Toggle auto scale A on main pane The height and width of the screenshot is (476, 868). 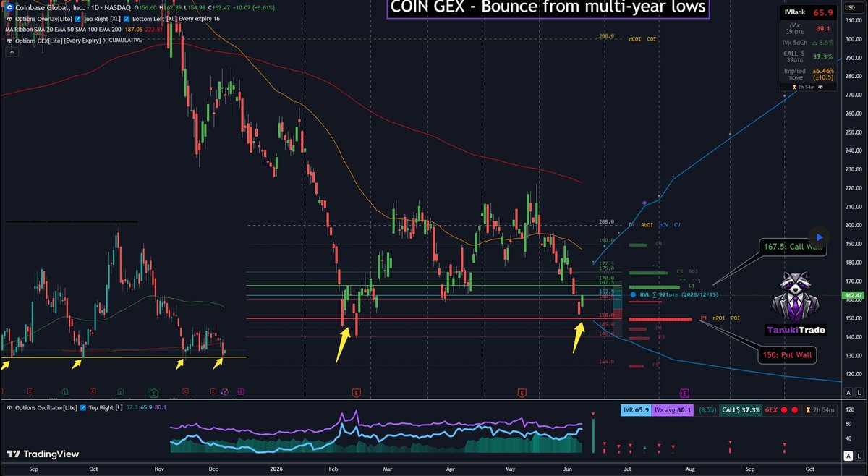[848, 392]
